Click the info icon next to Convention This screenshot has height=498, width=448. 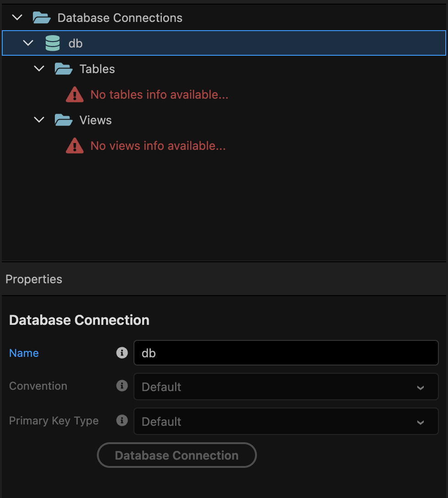122,386
